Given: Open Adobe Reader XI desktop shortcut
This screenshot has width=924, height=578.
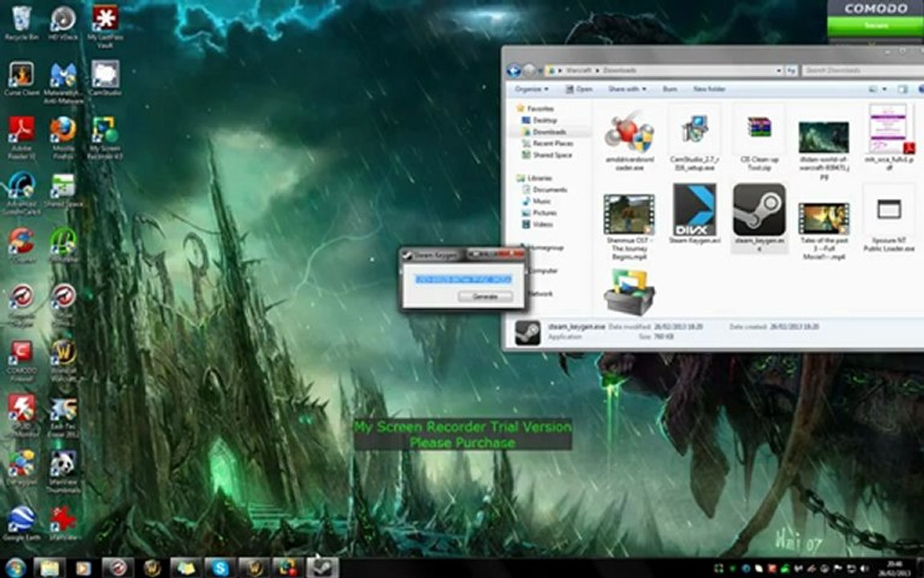Looking at the screenshot, I should [x=21, y=139].
